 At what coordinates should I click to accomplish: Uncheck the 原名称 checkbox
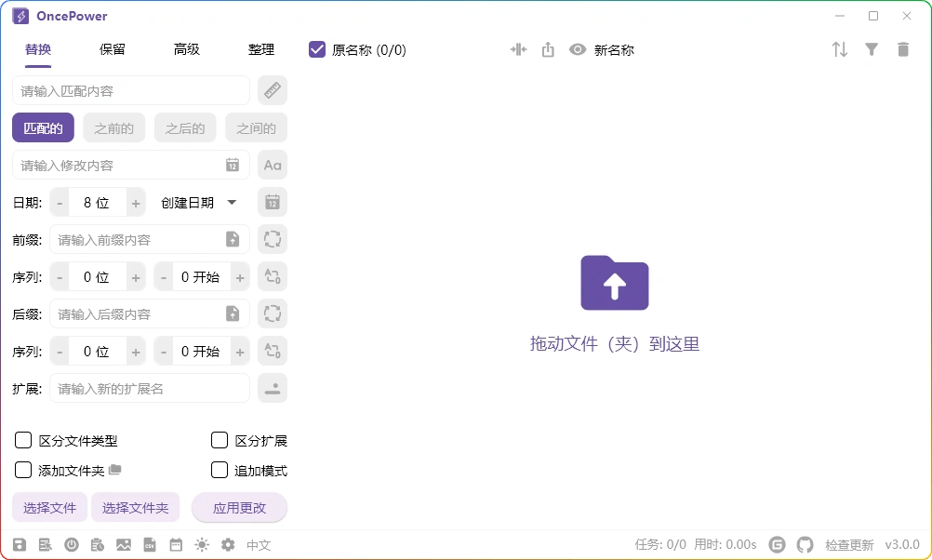[x=316, y=49]
